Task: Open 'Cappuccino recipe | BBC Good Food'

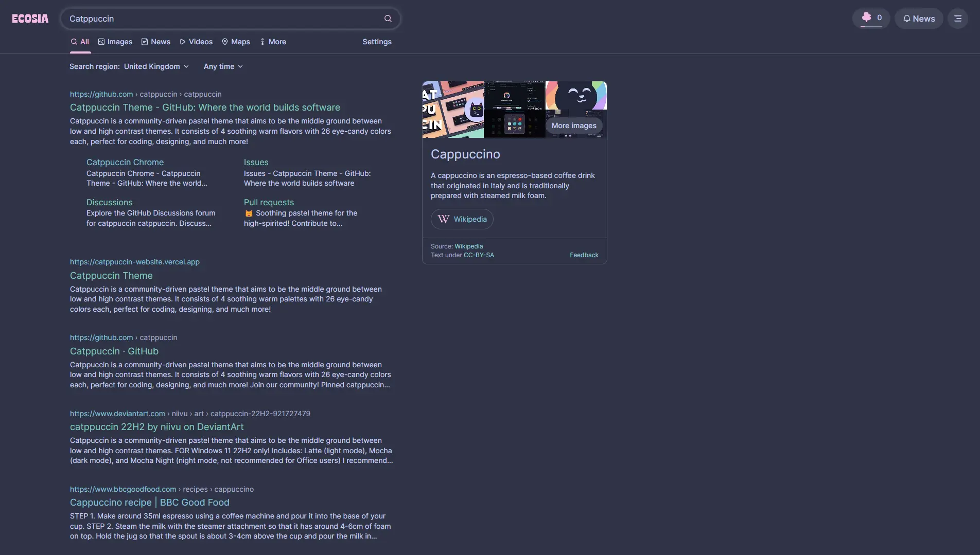Action: pos(150,503)
